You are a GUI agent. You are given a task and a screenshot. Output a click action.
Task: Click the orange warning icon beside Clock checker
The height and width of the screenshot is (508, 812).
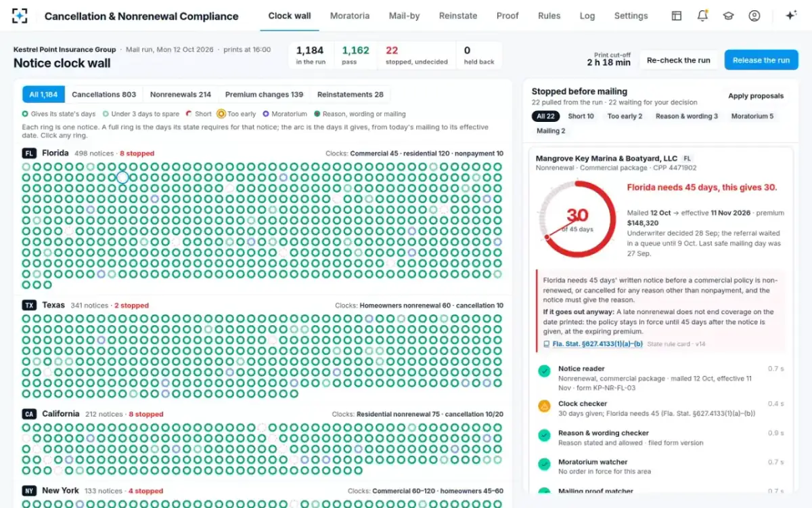point(544,406)
